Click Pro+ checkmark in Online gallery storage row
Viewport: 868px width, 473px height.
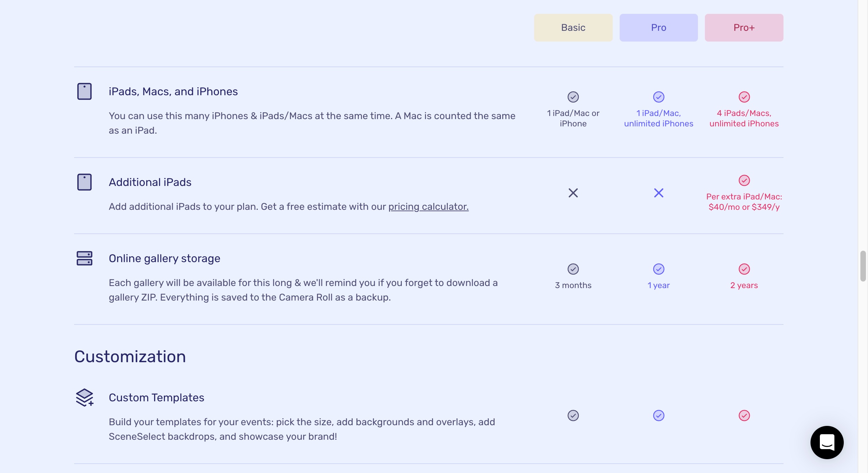pyautogui.click(x=744, y=269)
